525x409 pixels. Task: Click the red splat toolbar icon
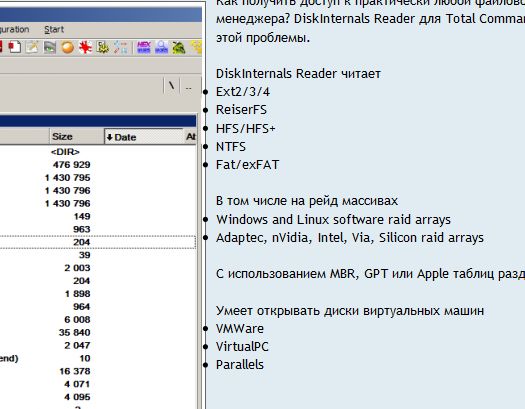pos(85,47)
